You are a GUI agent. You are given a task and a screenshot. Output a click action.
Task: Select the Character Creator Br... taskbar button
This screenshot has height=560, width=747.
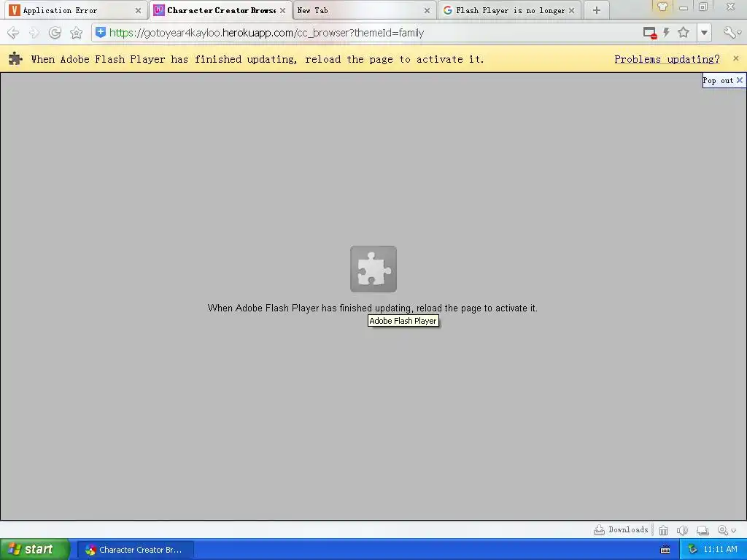tap(136, 550)
